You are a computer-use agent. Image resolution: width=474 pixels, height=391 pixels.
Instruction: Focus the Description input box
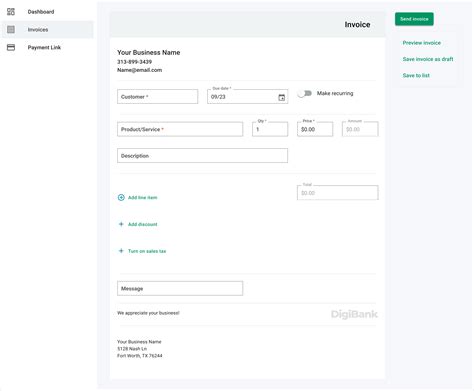pyautogui.click(x=202, y=156)
